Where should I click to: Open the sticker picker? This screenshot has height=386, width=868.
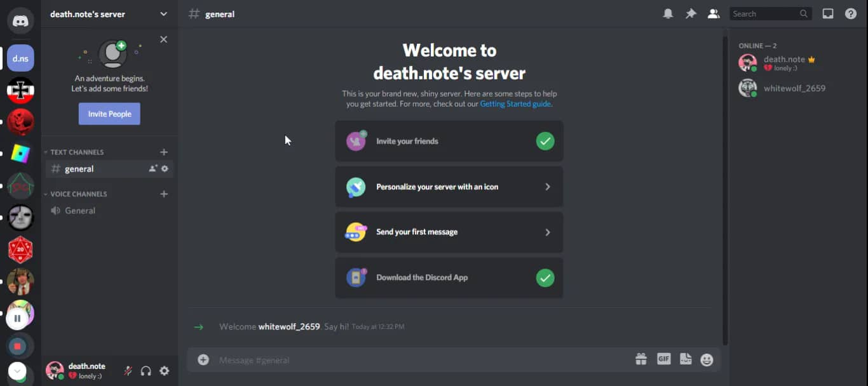click(686, 359)
